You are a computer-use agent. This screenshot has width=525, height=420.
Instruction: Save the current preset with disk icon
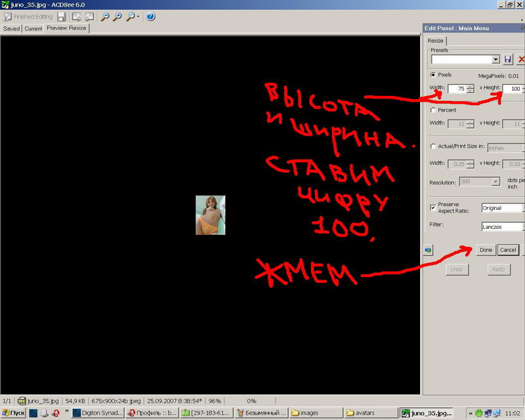click(x=507, y=59)
